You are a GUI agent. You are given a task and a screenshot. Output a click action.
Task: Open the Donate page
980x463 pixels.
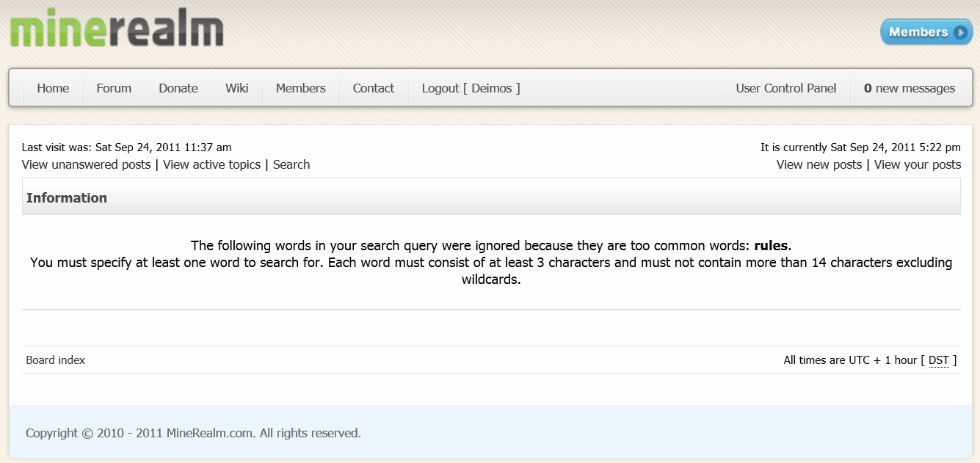pyautogui.click(x=178, y=88)
